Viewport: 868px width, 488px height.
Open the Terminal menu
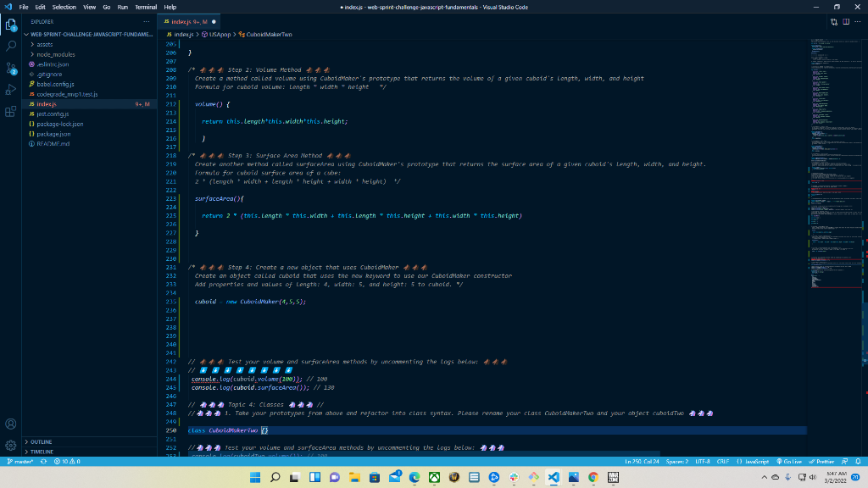pyautogui.click(x=146, y=7)
